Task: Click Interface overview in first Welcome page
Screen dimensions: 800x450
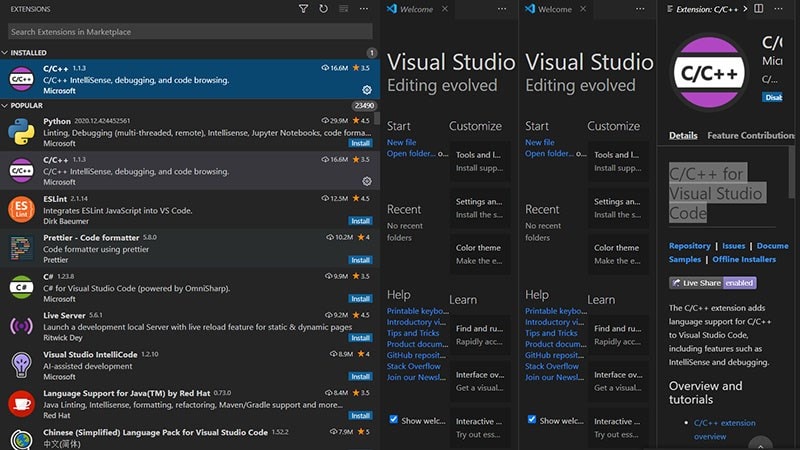Action: tap(480, 381)
